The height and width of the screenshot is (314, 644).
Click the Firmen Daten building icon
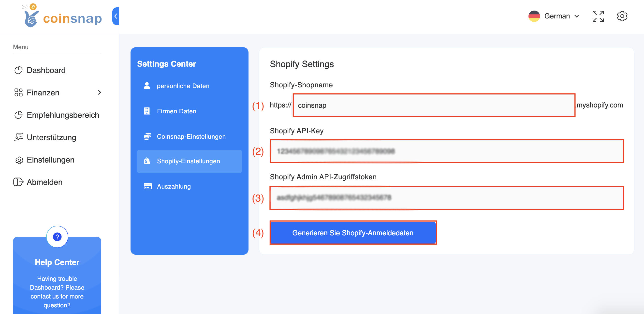[147, 111]
